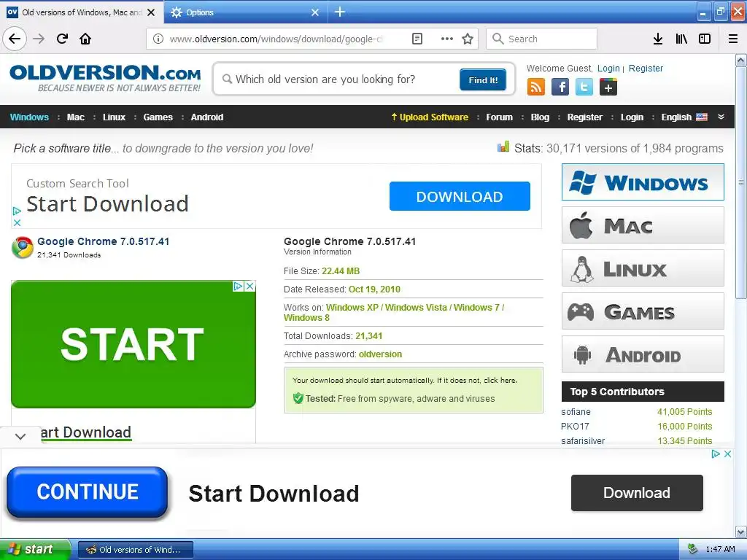Toggle the sidebar icon
The height and width of the screenshot is (560, 747).
pos(705,39)
